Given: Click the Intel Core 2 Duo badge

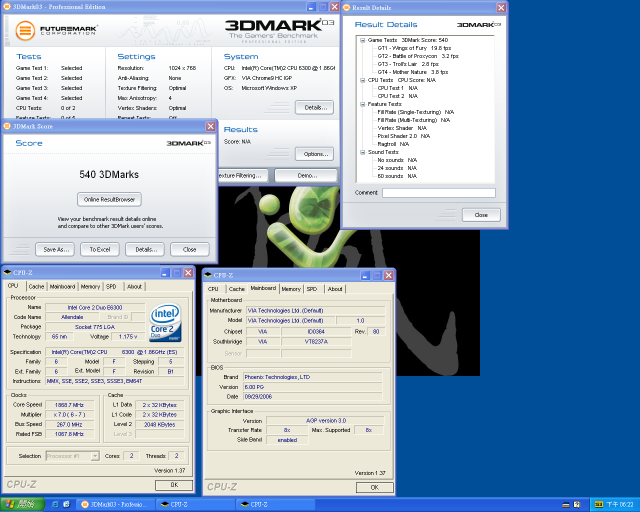Looking at the screenshot, I should (165, 322).
